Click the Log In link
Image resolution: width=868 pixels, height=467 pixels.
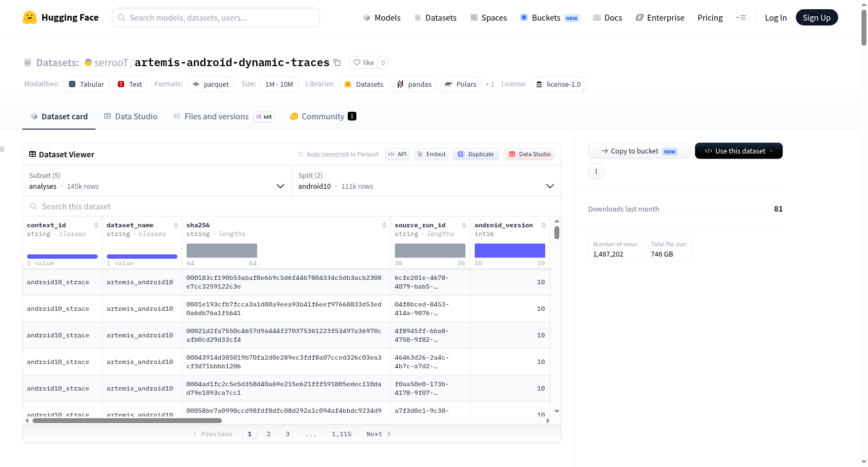point(776,17)
